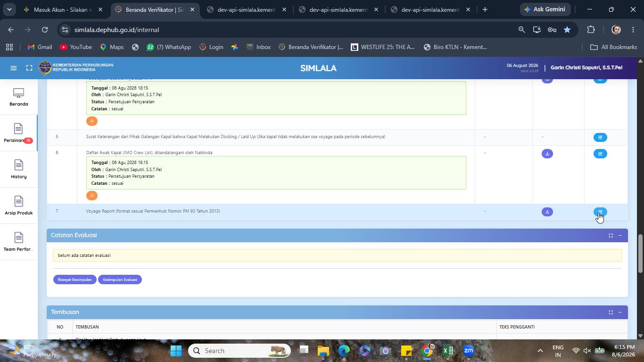Click the page vertical scrollbar thumb
The image size is (644, 362).
640,253
